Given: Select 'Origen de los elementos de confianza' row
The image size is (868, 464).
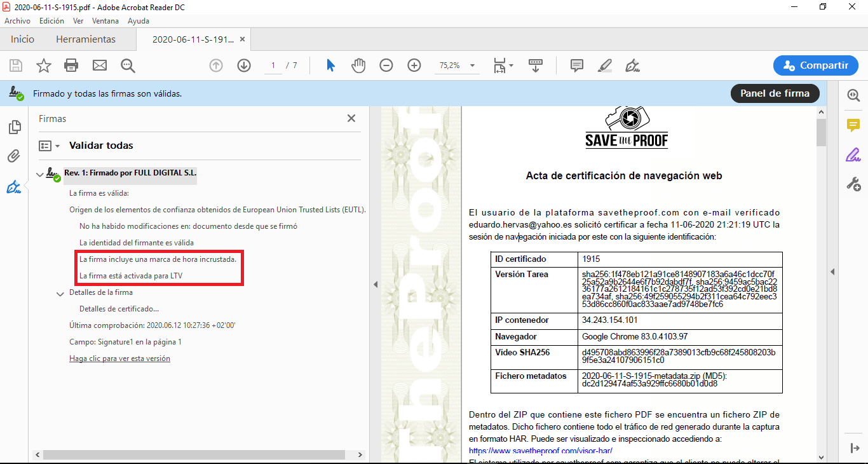Looking at the screenshot, I should pyautogui.click(x=217, y=210).
